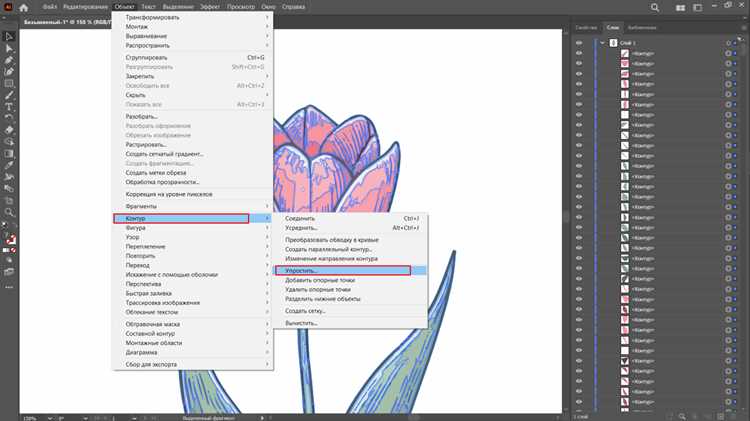
Task: Switch to the Свойства tab
Action: point(586,28)
